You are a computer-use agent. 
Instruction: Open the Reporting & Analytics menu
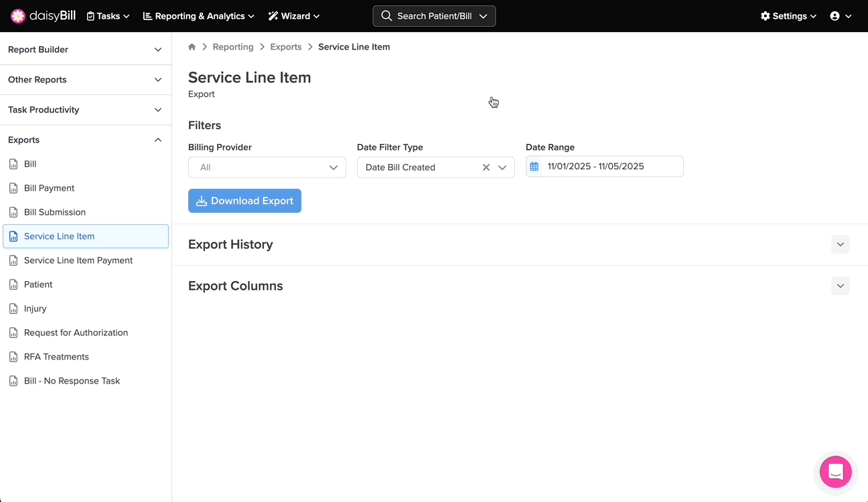pos(198,16)
